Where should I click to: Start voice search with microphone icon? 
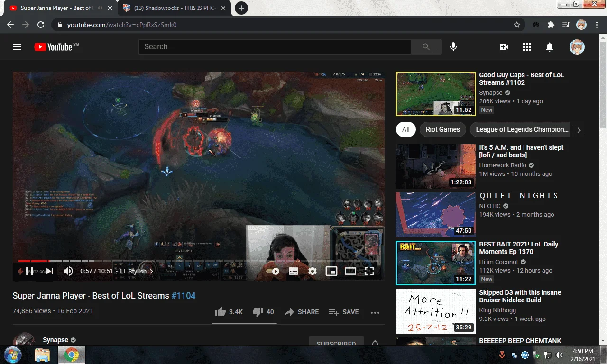(453, 47)
